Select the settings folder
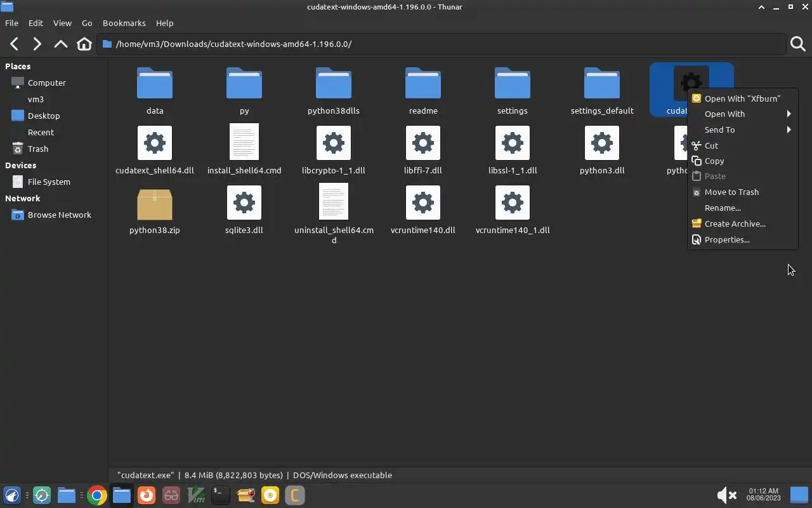This screenshot has width=812, height=508. (513, 90)
